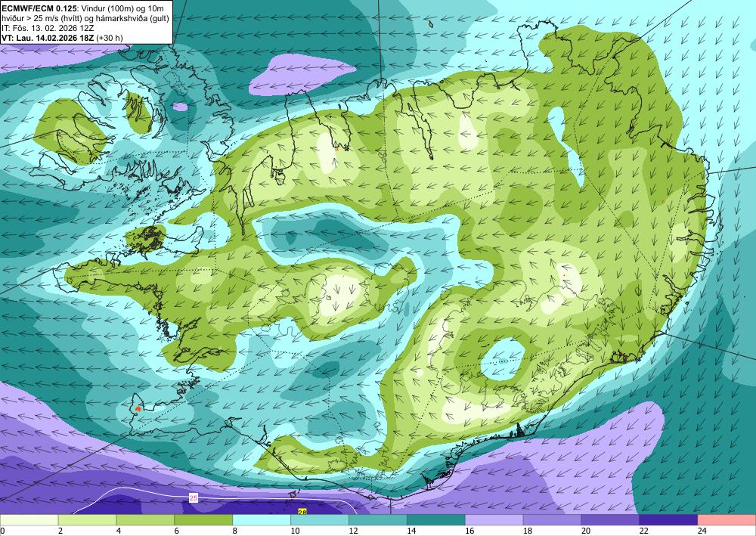Click the lavender 16–18 legend swatch
This screenshot has height=536, width=756.
pyautogui.click(x=494, y=520)
